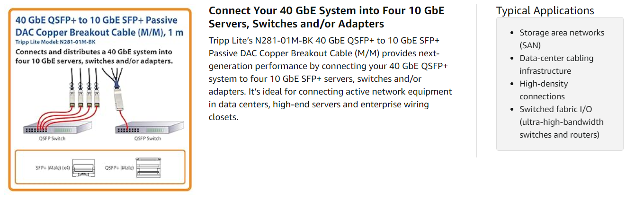Select the Switched fabric I/O bullet

pyautogui.click(x=561, y=122)
